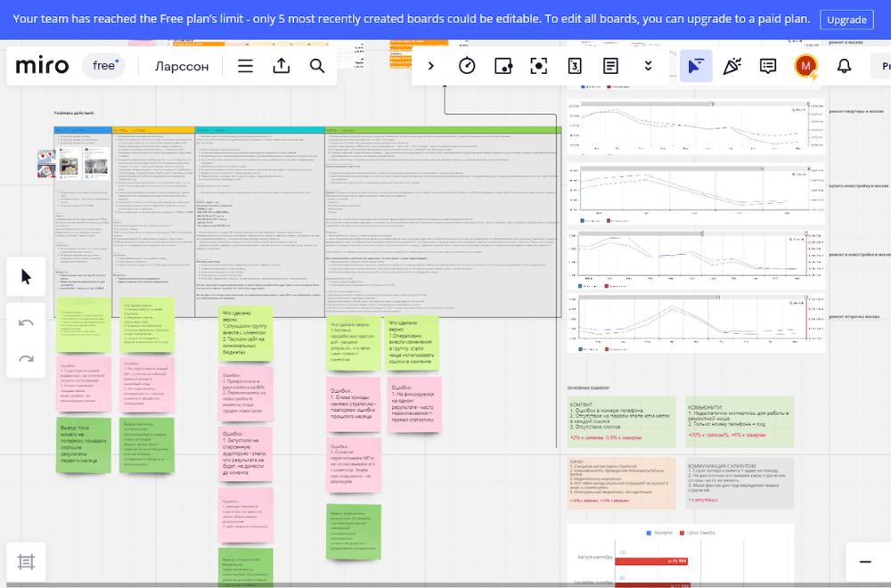This screenshot has height=588, width=891.
Task: Open the voting tool icon
Action: 503,66
